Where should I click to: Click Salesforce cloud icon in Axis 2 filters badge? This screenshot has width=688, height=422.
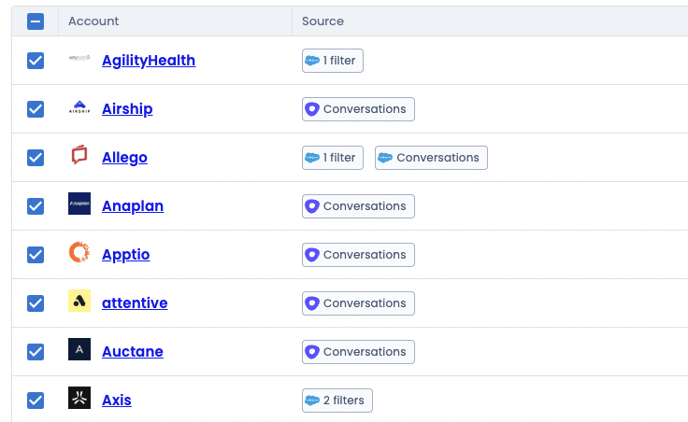pos(312,400)
